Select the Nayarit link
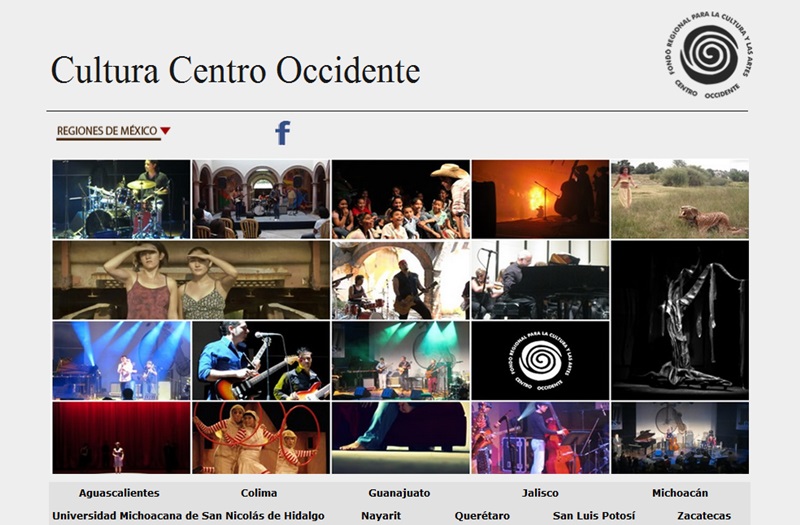The image size is (800, 525). [381, 515]
